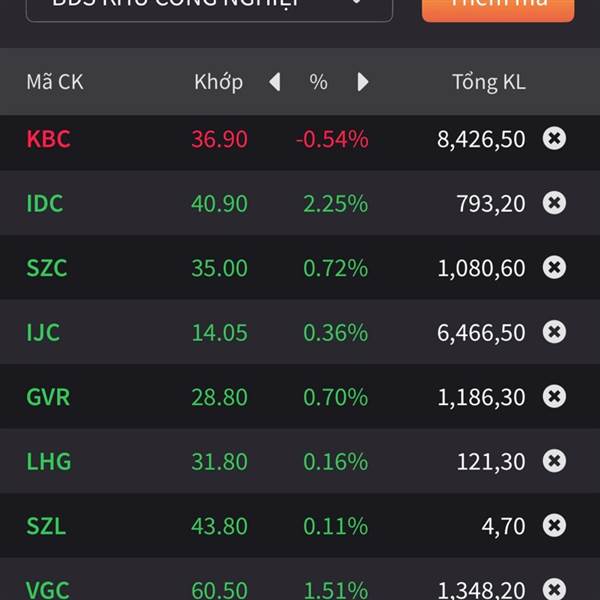Remove VGC from the list

click(x=554, y=588)
